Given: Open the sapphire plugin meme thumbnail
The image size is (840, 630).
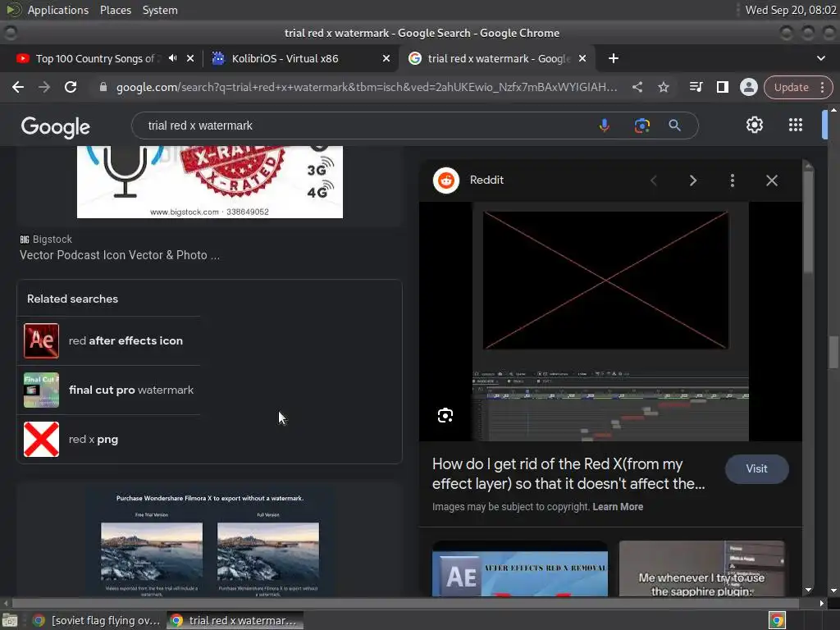Looking at the screenshot, I should tap(702, 568).
